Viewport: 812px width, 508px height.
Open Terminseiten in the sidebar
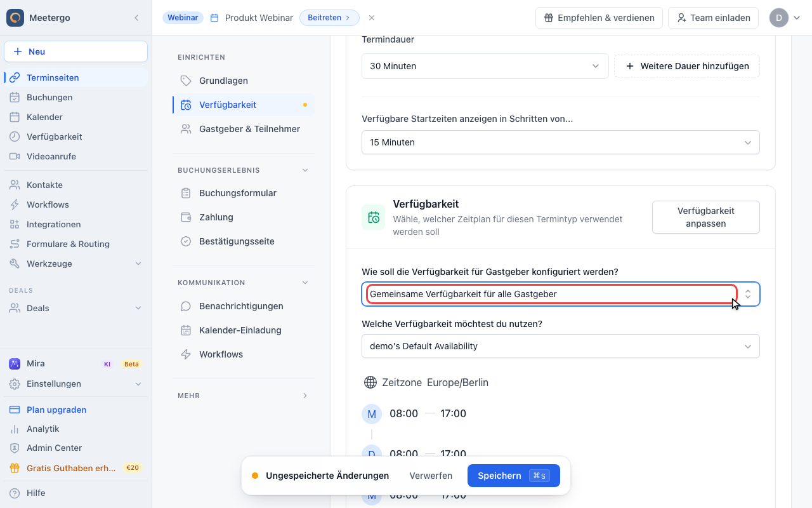point(75,77)
